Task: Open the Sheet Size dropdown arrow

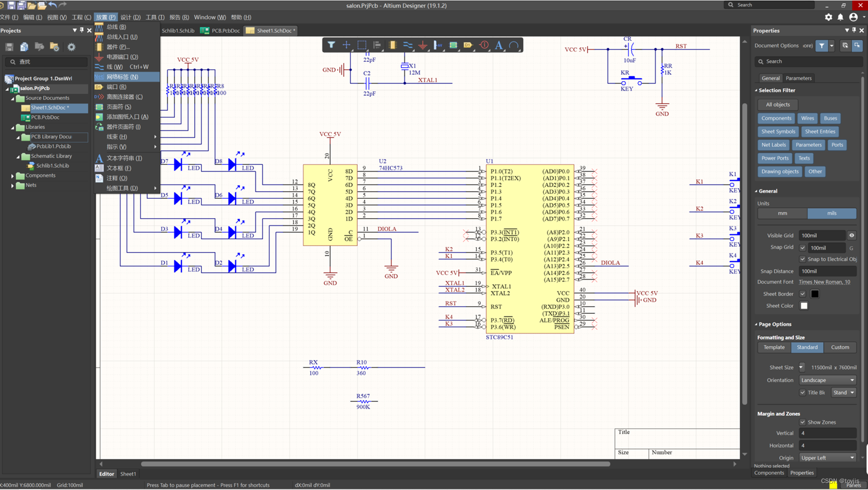Action: [x=802, y=367]
